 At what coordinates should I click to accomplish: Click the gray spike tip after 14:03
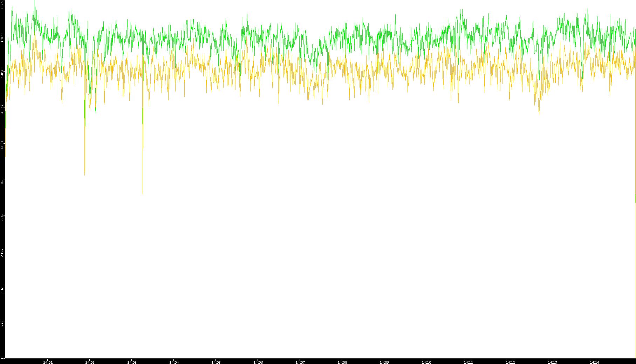coord(143,193)
